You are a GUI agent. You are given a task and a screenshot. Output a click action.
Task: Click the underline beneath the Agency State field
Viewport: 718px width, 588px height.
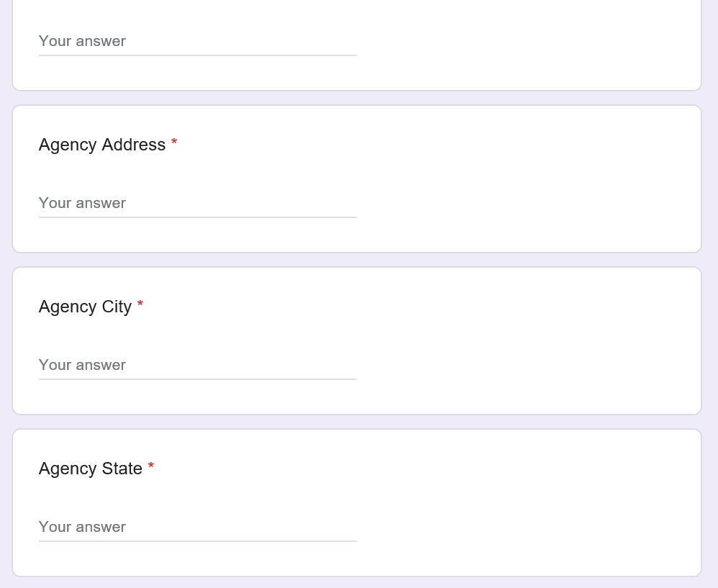[197, 540]
